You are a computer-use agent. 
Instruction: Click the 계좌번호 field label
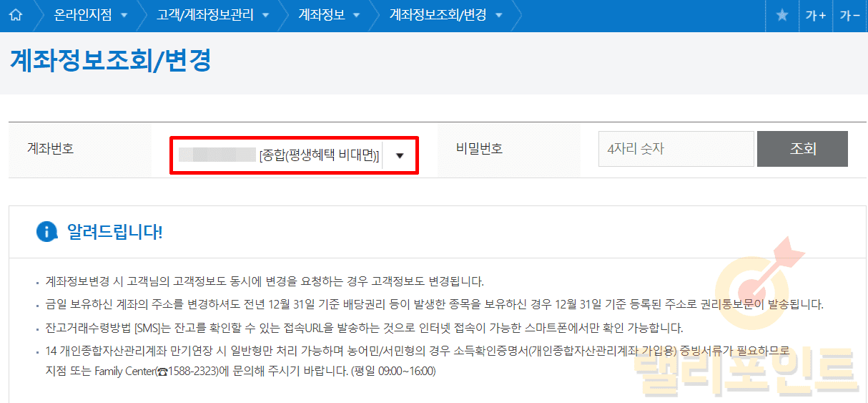pos(50,149)
